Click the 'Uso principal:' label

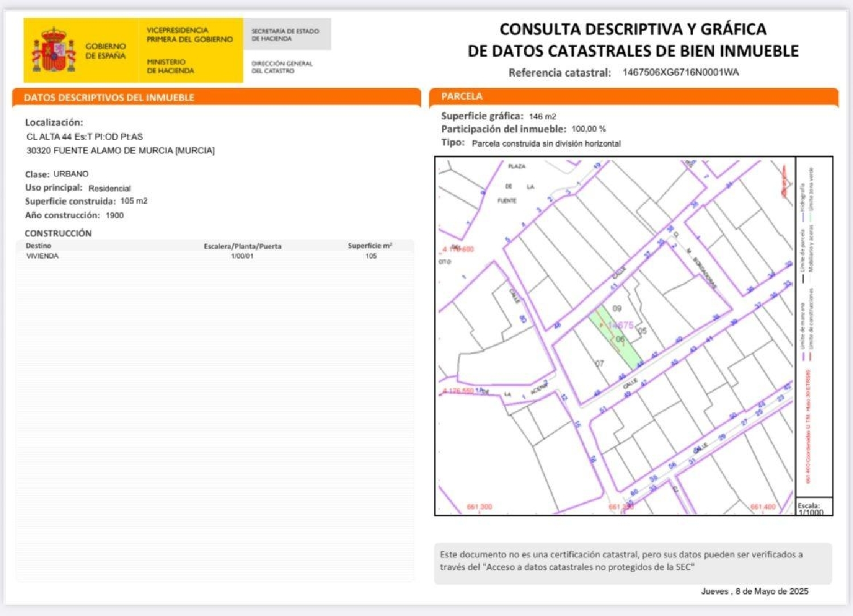point(53,188)
